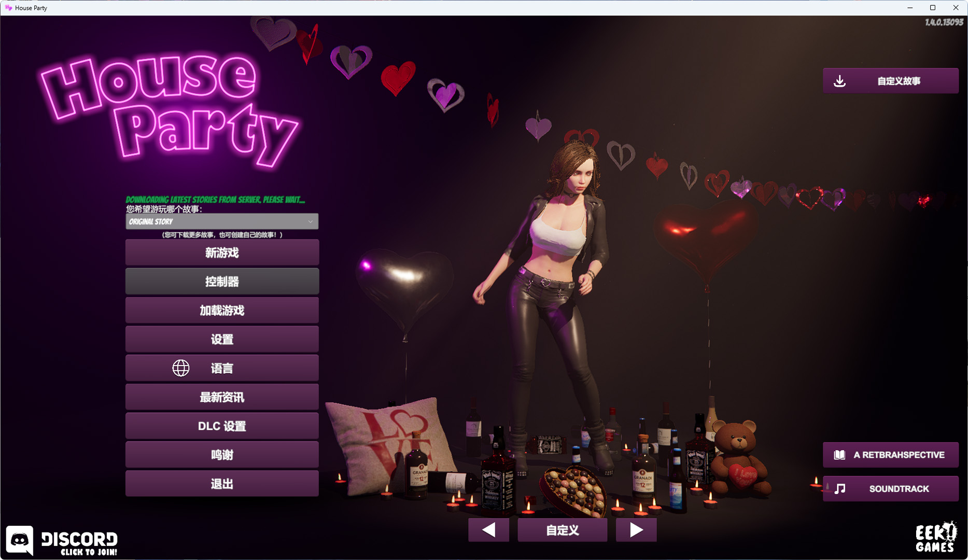Click the downloading latest stories status text

tap(215, 200)
